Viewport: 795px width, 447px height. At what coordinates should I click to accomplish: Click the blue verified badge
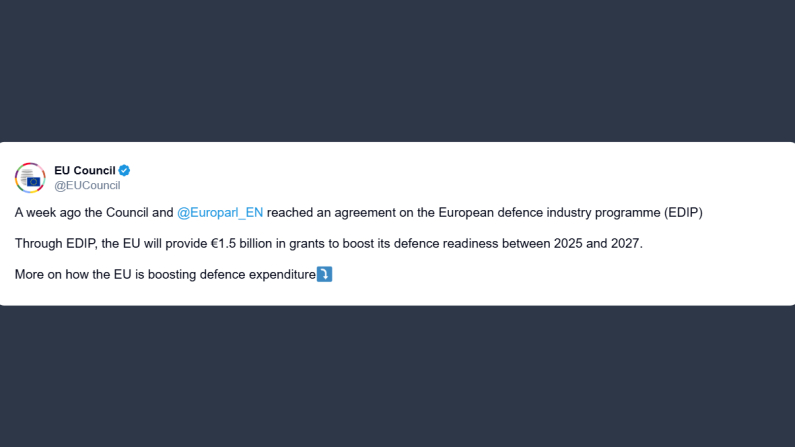pos(125,170)
